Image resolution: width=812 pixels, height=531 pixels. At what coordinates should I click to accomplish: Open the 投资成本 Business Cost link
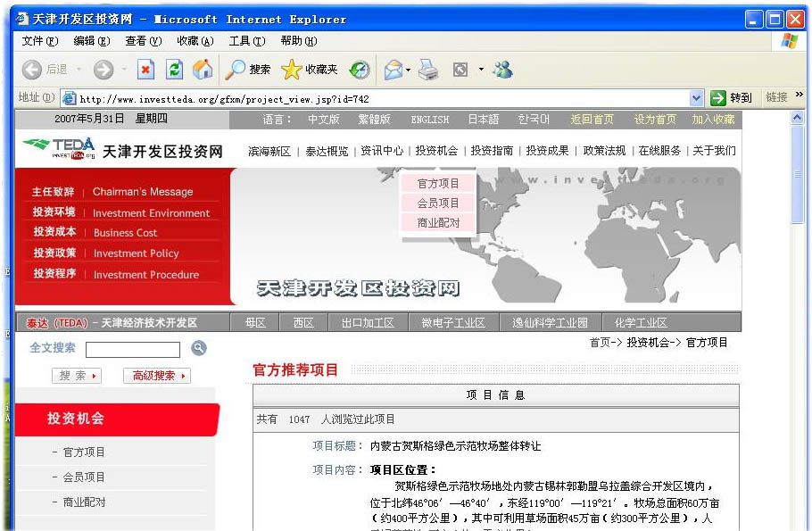pyautogui.click(x=95, y=232)
